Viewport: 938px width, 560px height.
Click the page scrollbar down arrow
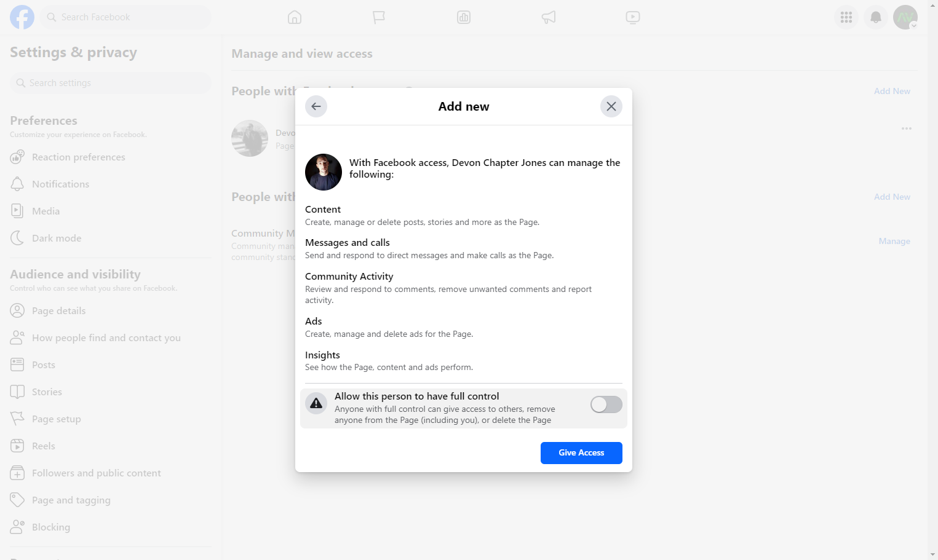coord(933,554)
